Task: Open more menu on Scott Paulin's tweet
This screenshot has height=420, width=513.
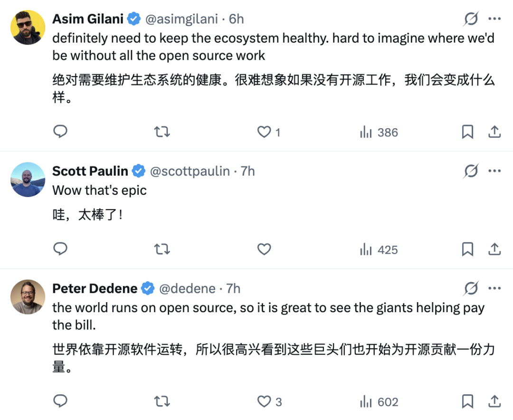Action: 494,171
